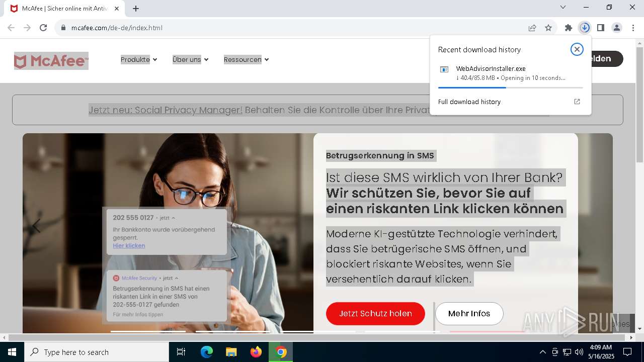Expand the Über uns menu
644x362 pixels.
coord(190,59)
